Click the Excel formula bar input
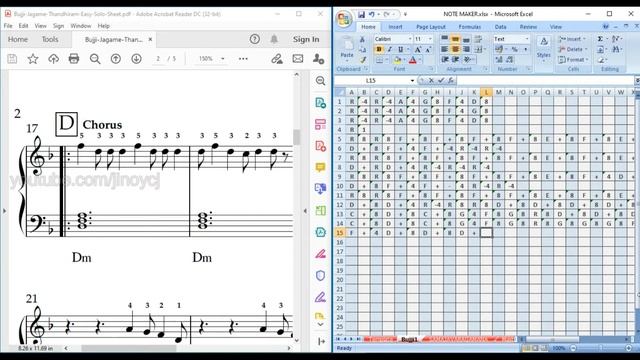This screenshot has height=360, width=640. click(x=545, y=80)
